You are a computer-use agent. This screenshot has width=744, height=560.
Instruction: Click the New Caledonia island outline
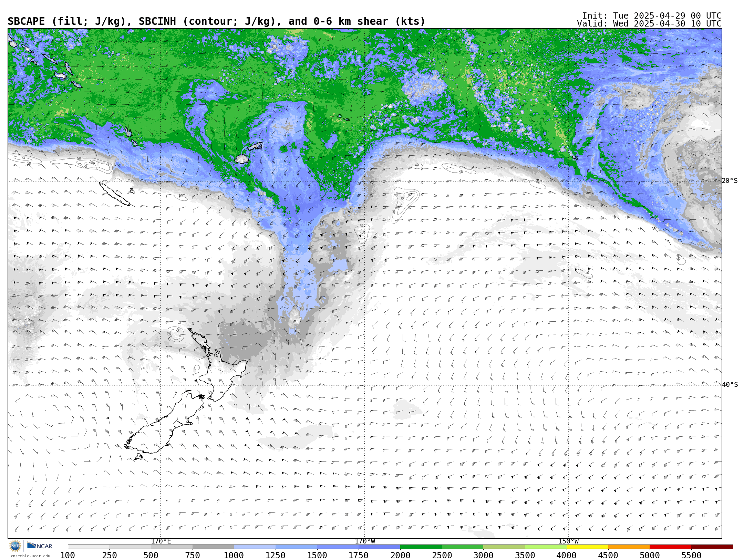[115, 194]
